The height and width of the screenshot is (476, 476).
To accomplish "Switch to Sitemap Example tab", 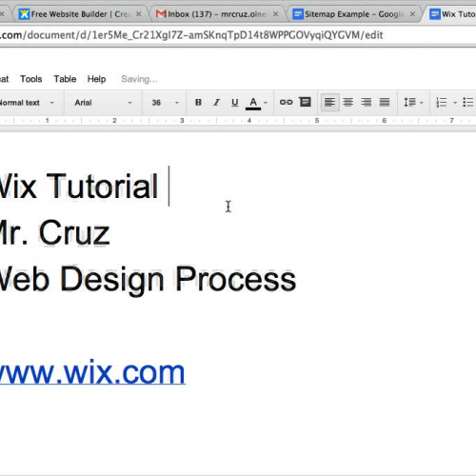I will pyautogui.click(x=354, y=14).
